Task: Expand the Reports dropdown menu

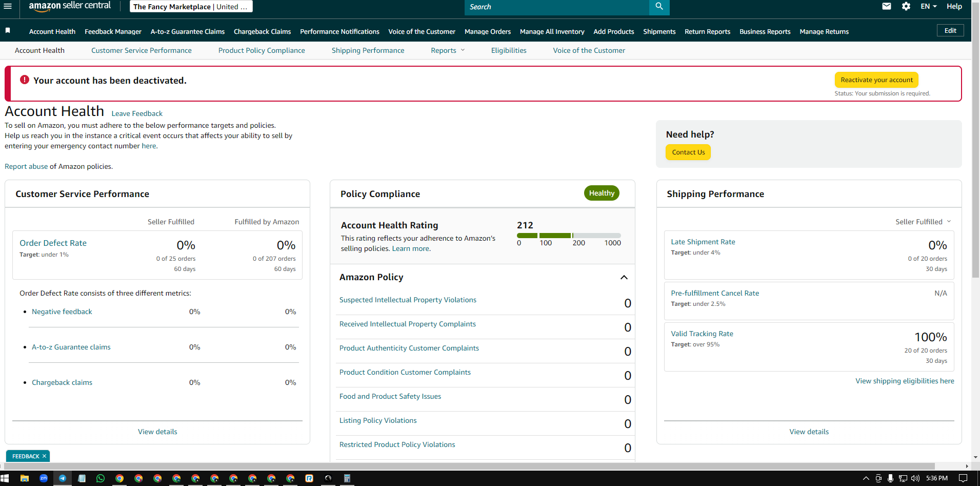Action: (448, 50)
